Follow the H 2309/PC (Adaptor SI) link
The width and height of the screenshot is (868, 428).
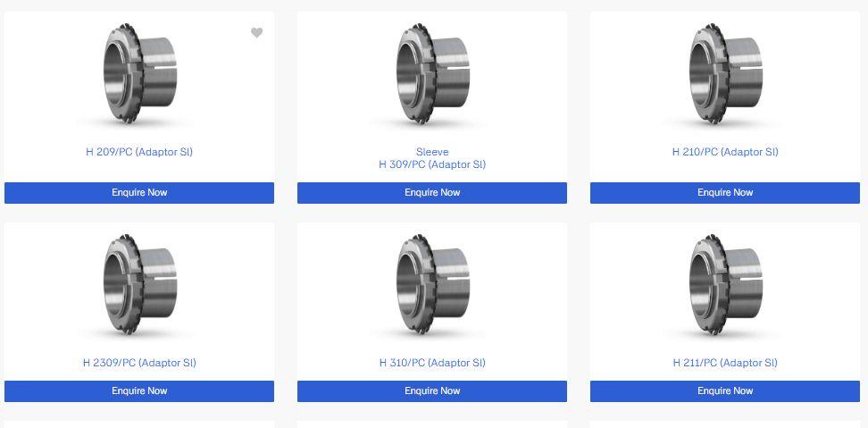[x=139, y=363]
